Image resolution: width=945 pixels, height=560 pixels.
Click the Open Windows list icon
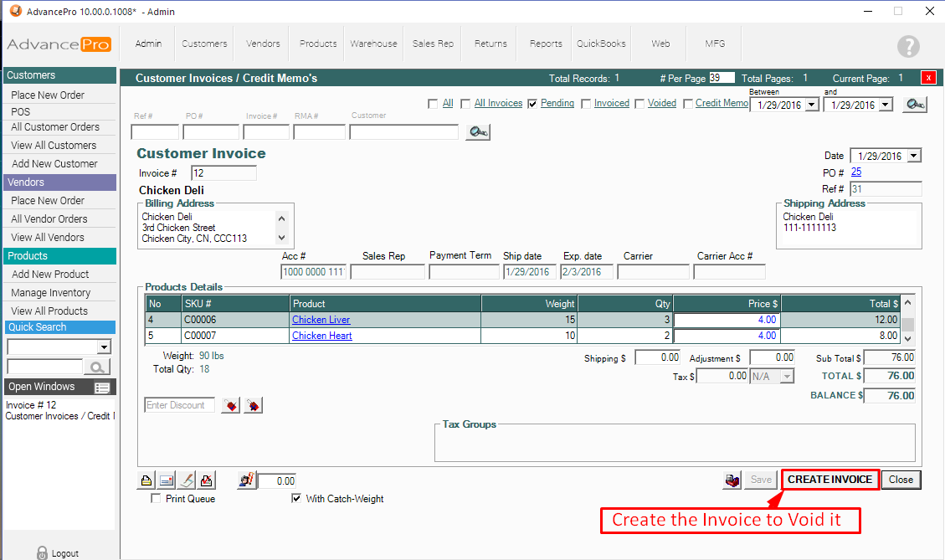[103, 388]
